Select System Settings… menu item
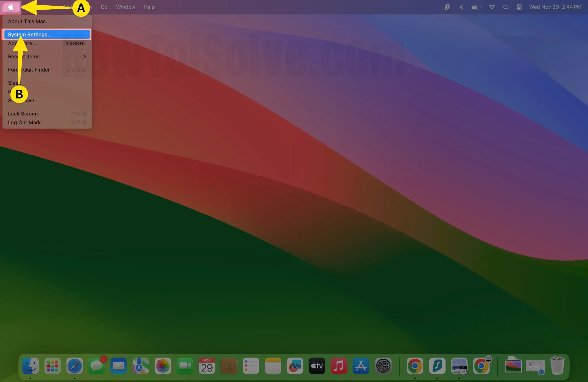Screen dimensions: 588x382 (47, 35)
